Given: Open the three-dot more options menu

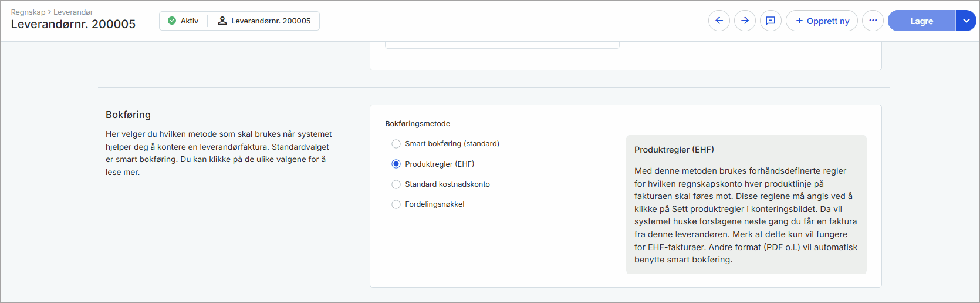Looking at the screenshot, I should point(873,21).
